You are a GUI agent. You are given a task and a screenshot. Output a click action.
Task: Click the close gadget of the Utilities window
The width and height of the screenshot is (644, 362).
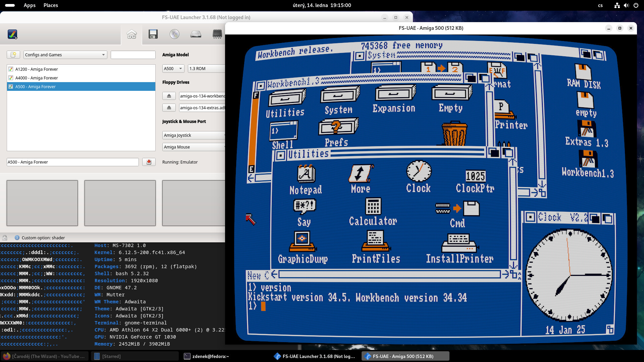pos(280,155)
